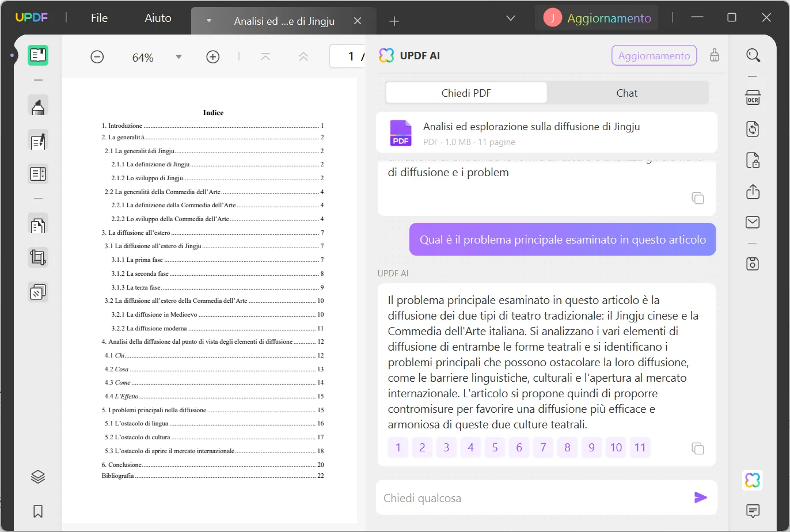Jump to page reference 7
The height and width of the screenshot is (532, 790).
tap(543, 447)
